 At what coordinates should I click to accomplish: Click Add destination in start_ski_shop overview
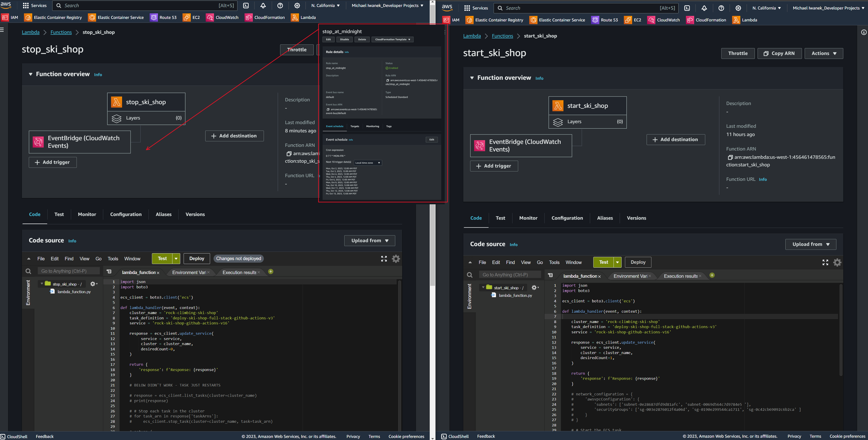pyautogui.click(x=676, y=139)
